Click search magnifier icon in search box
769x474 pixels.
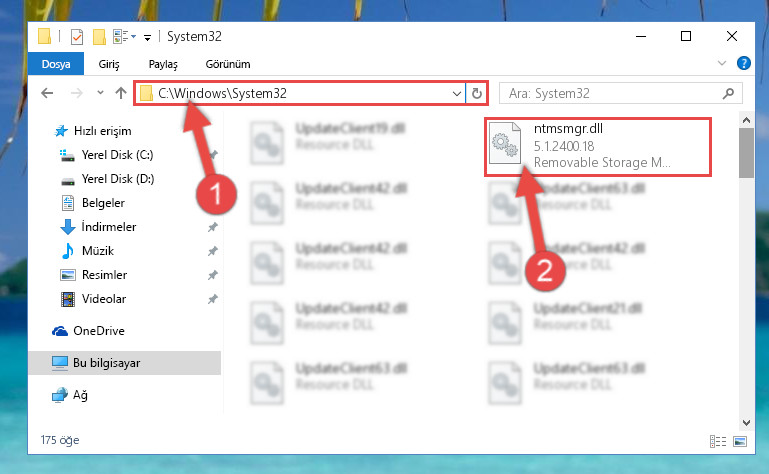[728, 93]
